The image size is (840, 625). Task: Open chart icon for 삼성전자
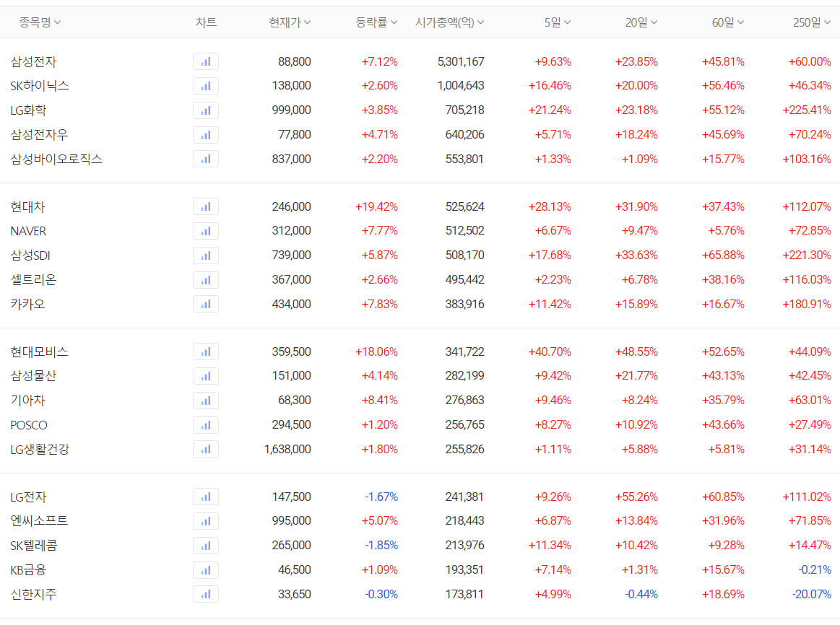click(206, 61)
